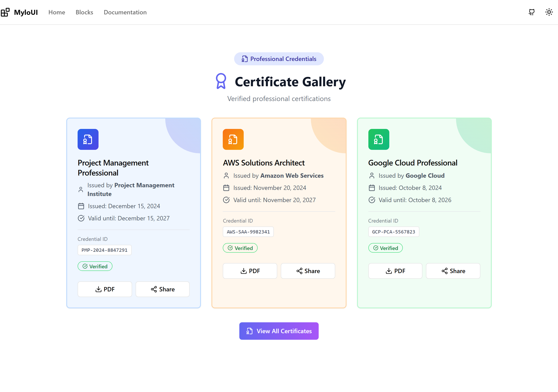Click the Certificate Gallery heading
This screenshot has height=392, width=558.
point(290,82)
